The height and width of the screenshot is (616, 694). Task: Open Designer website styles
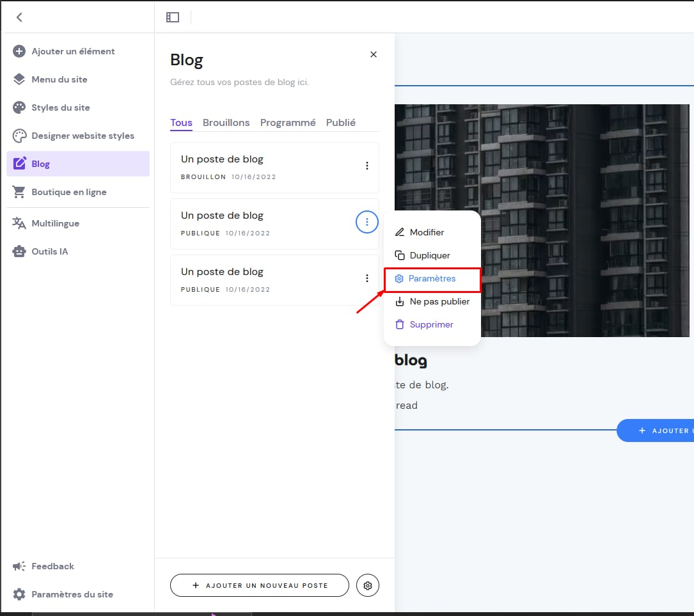coord(83,136)
